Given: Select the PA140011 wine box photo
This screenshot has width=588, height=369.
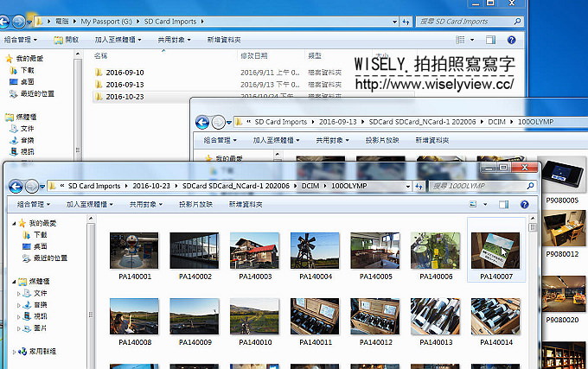Looking at the screenshot, I should pyautogui.click(x=315, y=316).
